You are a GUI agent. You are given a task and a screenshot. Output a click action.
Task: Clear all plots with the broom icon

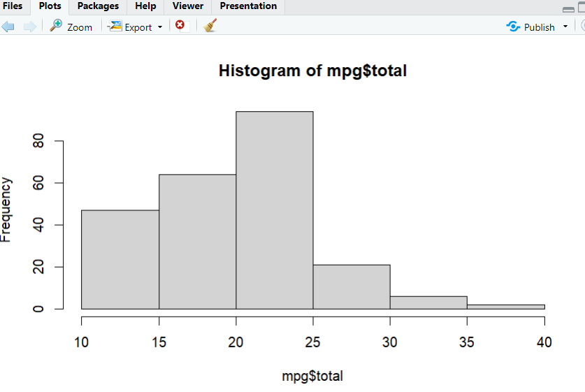[x=210, y=26]
